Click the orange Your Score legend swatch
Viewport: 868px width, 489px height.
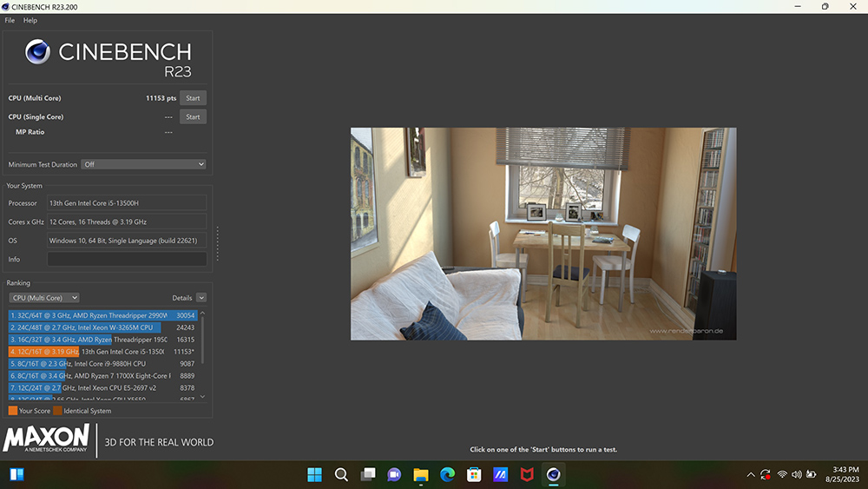(13, 411)
